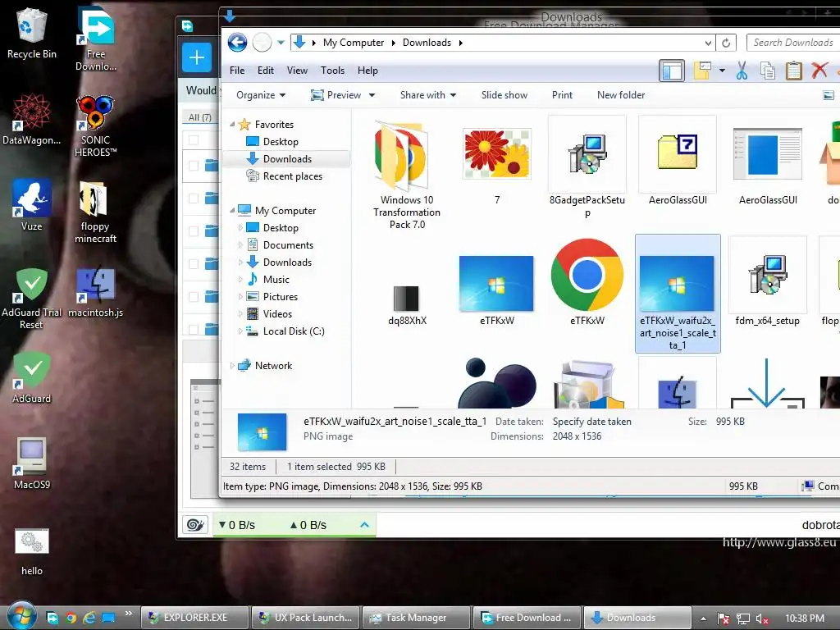Expand Local Disk (C:) tree node
The height and width of the screenshot is (630, 840).
coord(240,331)
